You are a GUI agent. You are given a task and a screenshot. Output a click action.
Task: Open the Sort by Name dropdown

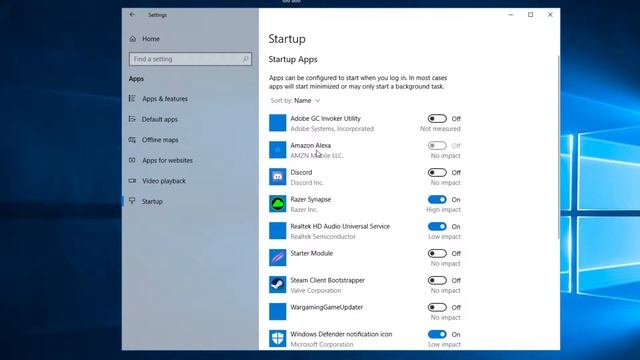296,100
